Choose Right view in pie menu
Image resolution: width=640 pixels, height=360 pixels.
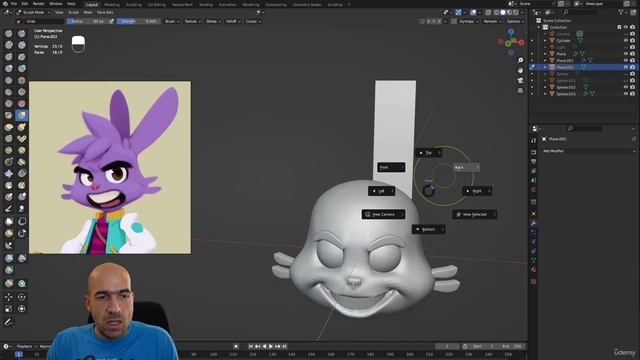(x=476, y=191)
